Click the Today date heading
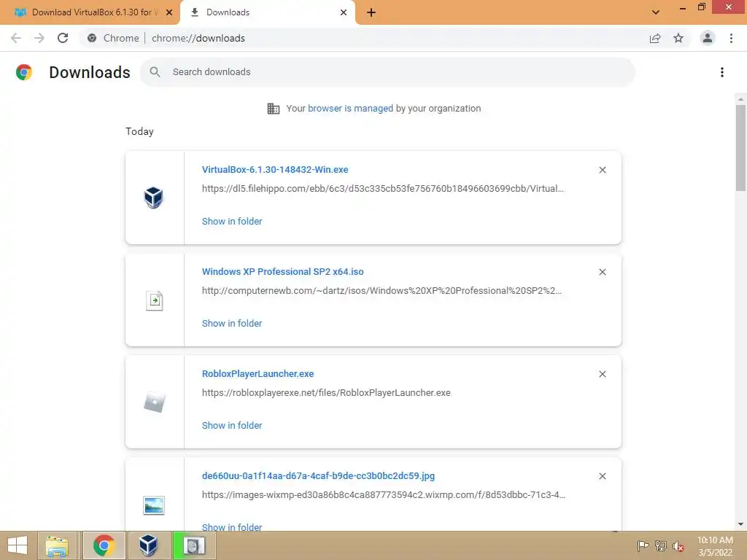The image size is (747, 560). pyautogui.click(x=139, y=131)
